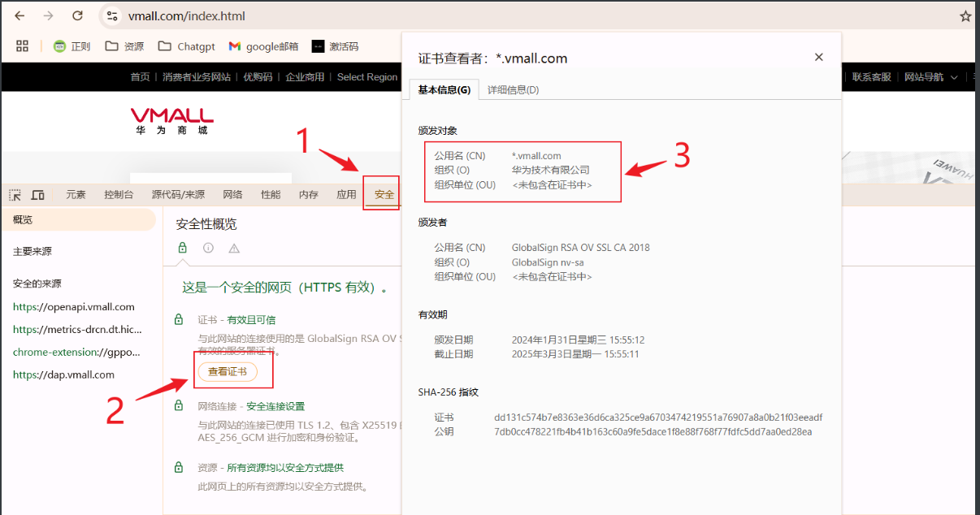This screenshot has height=515, width=980.
Task: Click the issue date 2024年1月31日 value
Action: [x=579, y=340]
